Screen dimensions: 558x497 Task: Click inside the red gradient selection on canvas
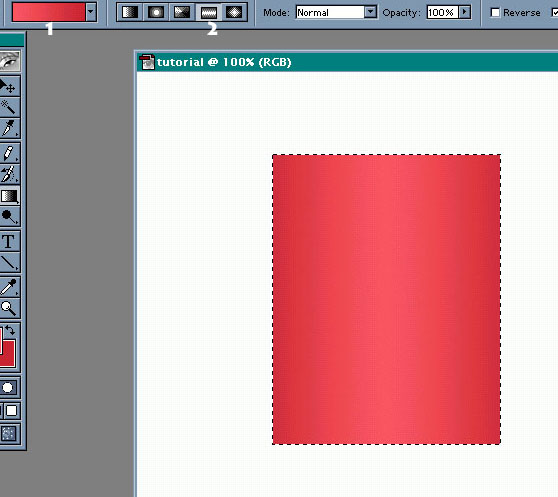tap(386, 299)
